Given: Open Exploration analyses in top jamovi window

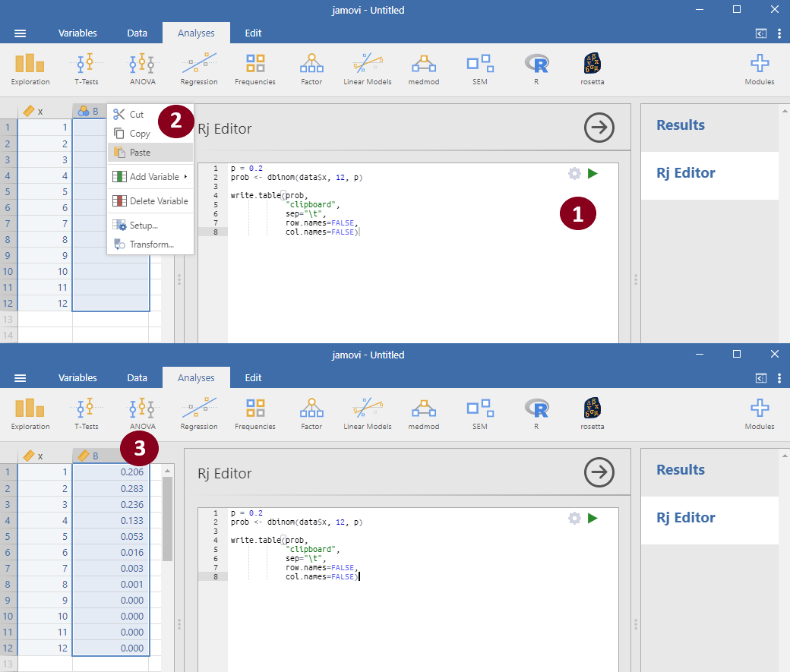Looking at the screenshot, I should [x=30, y=70].
